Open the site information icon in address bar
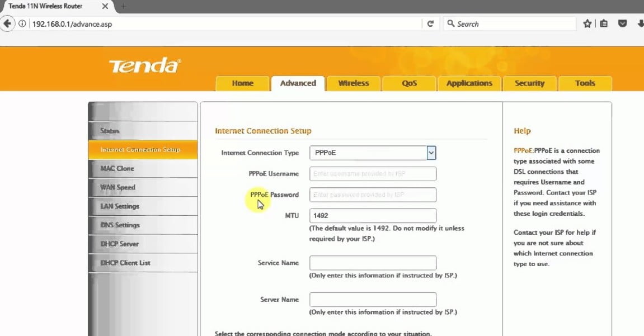The height and width of the screenshot is (336, 644). (22, 24)
